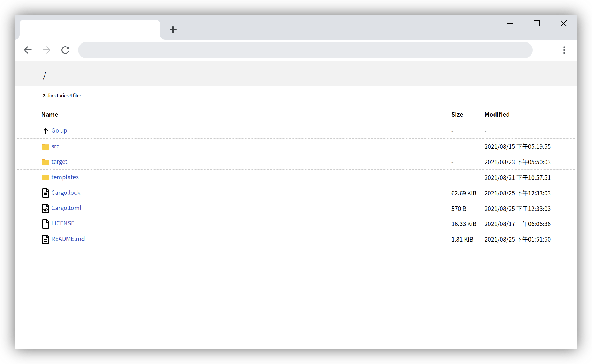
Task: Click the Name column header
Action: 49,115
